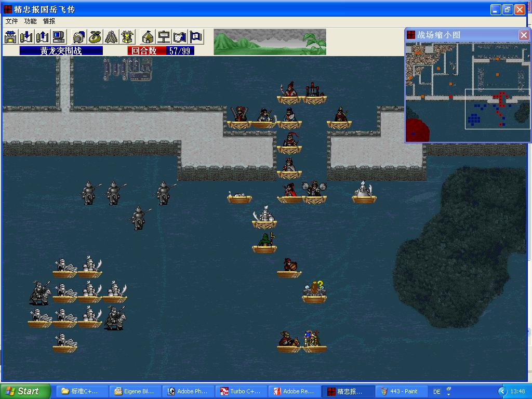
Task: Switch to Adobe Ph... taskbar window
Action: [x=188, y=391]
